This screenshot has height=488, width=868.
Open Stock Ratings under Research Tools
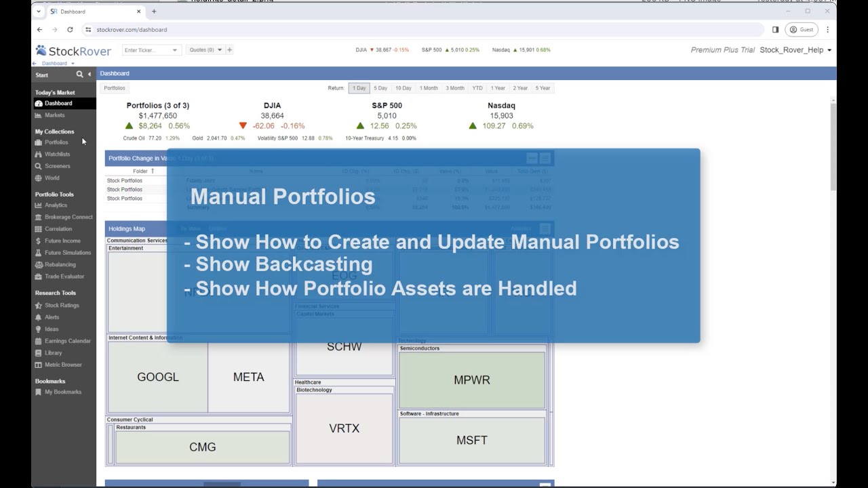point(62,306)
